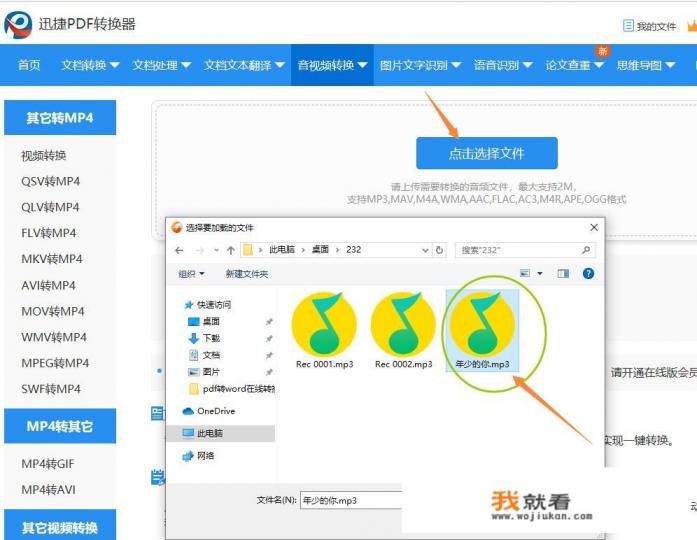Image resolution: width=697 pixels, height=540 pixels.
Task: Expand 思维导图 menu
Action: (646, 65)
